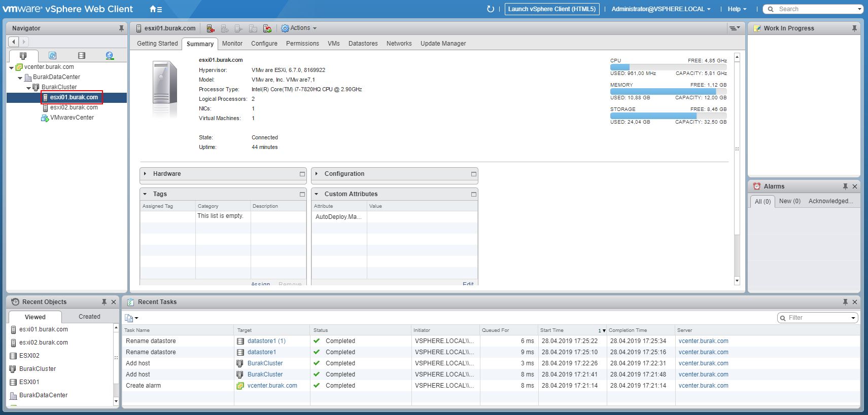Close the Recent Objects panel
This screenshot has width=868, height=415.
[114, 302]
